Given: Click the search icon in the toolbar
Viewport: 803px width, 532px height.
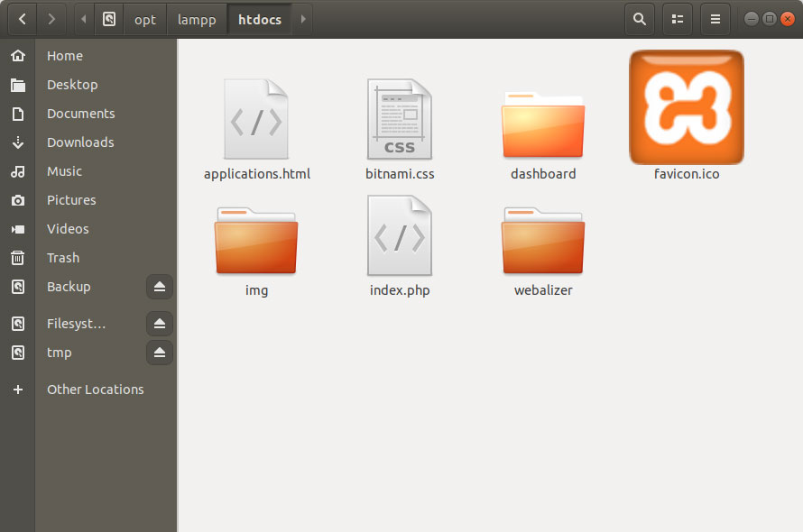Looking at the screenshot, I should (x=639, y=18).
